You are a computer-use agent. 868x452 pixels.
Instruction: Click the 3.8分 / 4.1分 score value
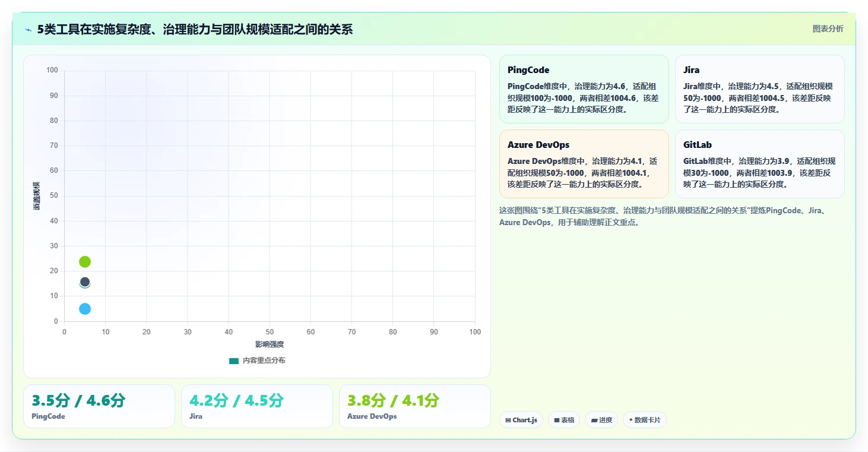click(393, 400)
